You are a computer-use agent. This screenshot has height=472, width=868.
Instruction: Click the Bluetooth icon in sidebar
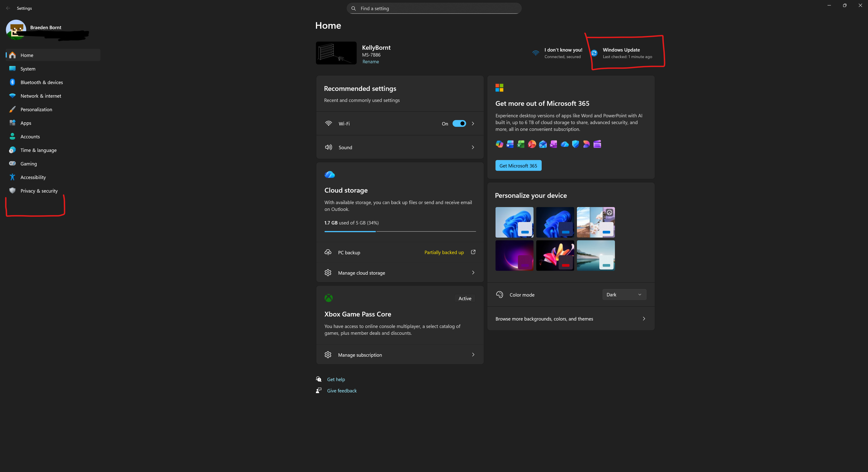point(12,82)
